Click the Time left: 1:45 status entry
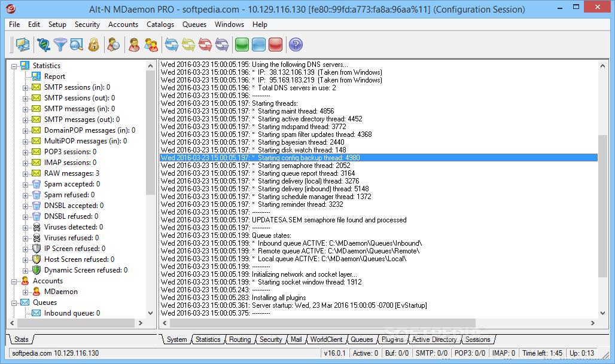Image resolution: width=615 pixels, height=364 pixels. pos(542,353)
